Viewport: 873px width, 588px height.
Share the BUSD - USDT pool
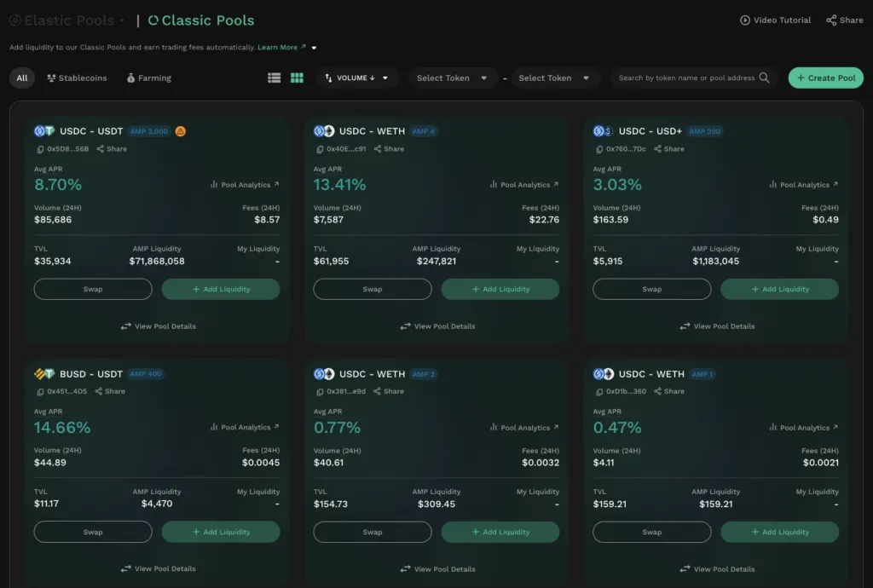(x=110, y=391)
